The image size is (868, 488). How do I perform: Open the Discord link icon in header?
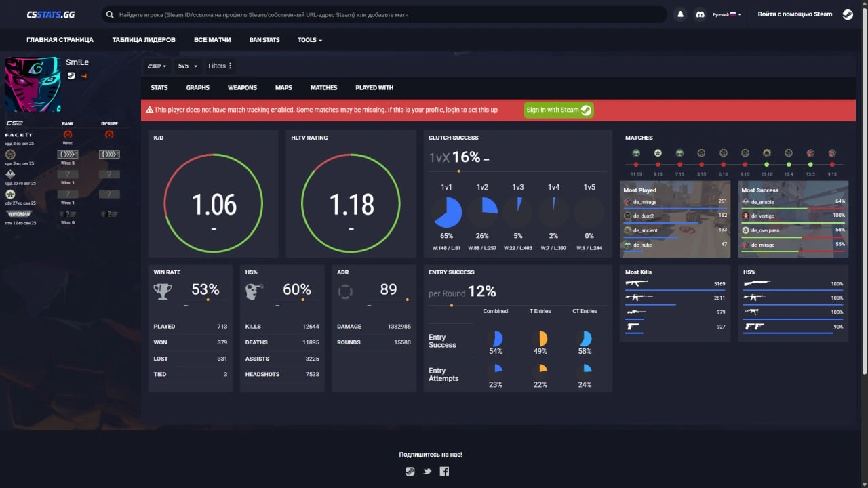[700, 14]
